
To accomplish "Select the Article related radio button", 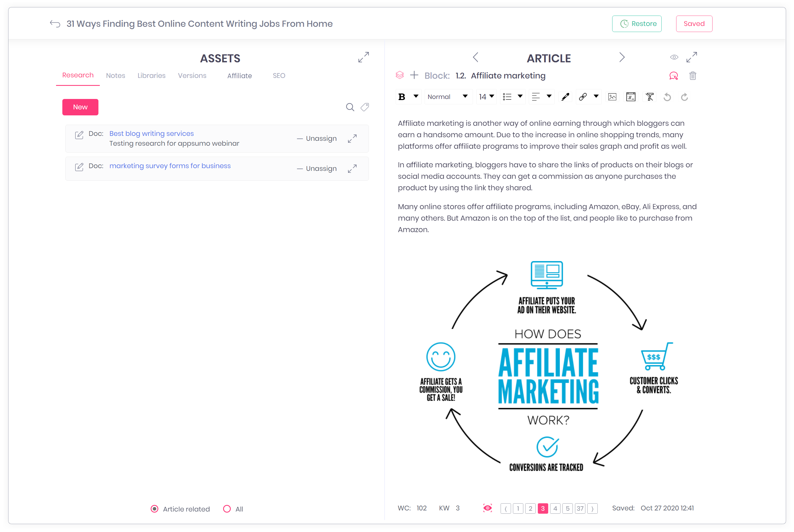I will [154, 508].
